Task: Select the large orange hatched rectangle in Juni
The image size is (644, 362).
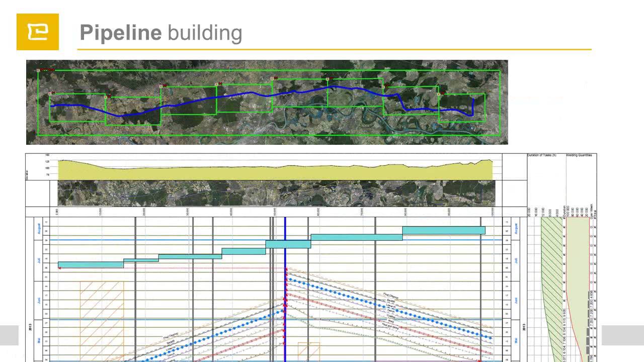Action: tap(102, 321)
